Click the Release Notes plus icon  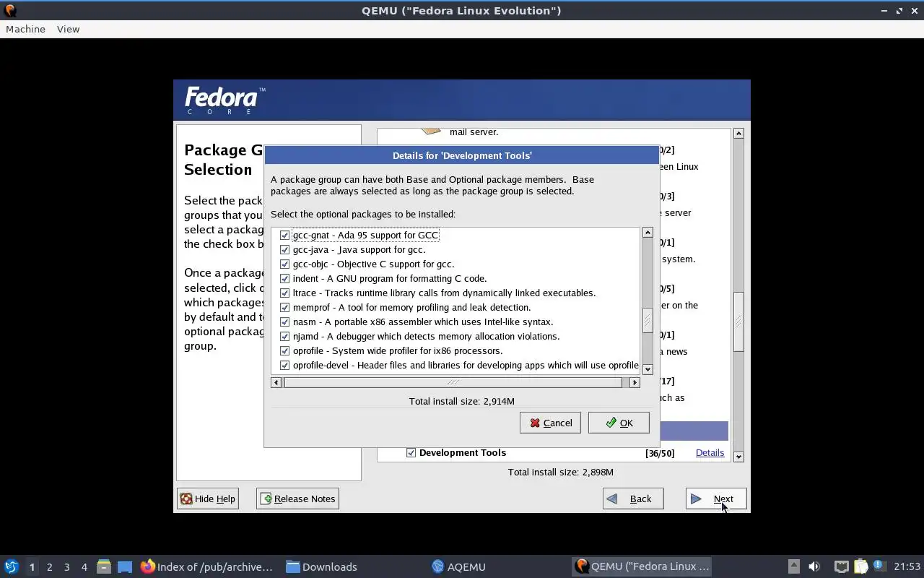click(x=266, y=499)
